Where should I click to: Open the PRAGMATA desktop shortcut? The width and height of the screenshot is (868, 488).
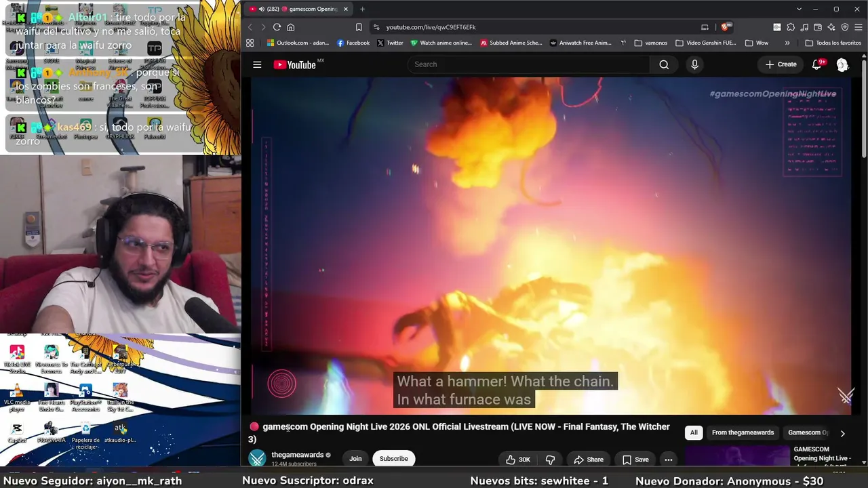click(x=51, y=433)
